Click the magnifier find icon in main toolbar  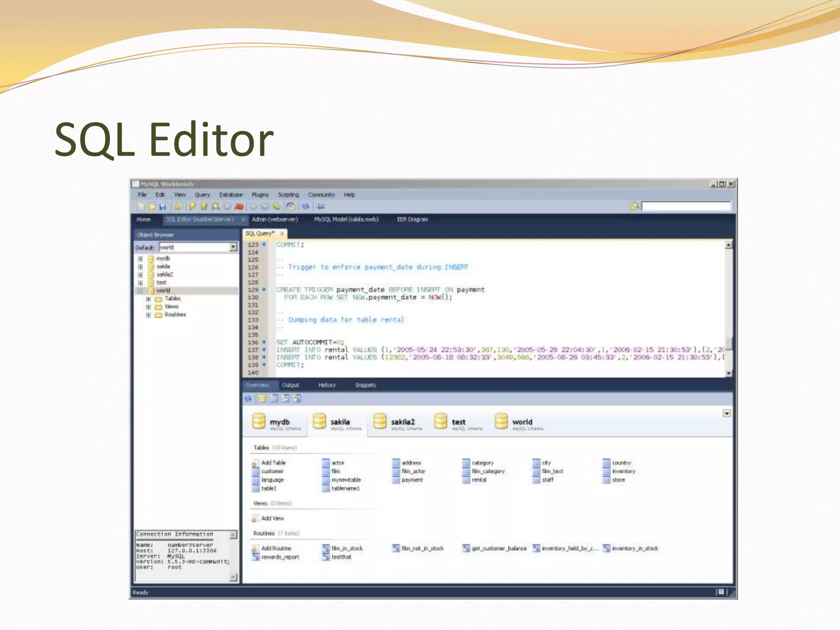coord(215,206)
